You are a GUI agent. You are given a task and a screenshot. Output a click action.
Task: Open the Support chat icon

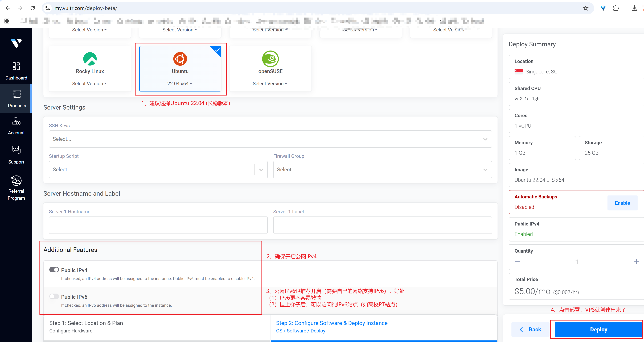pyautogui.click(x=16, y=150)
